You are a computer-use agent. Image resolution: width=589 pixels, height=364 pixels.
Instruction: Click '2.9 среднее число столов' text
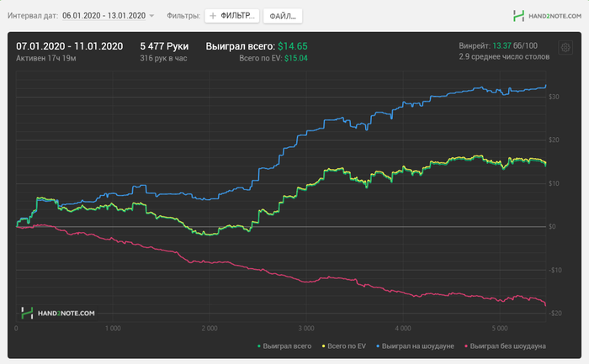coord(504,56)
